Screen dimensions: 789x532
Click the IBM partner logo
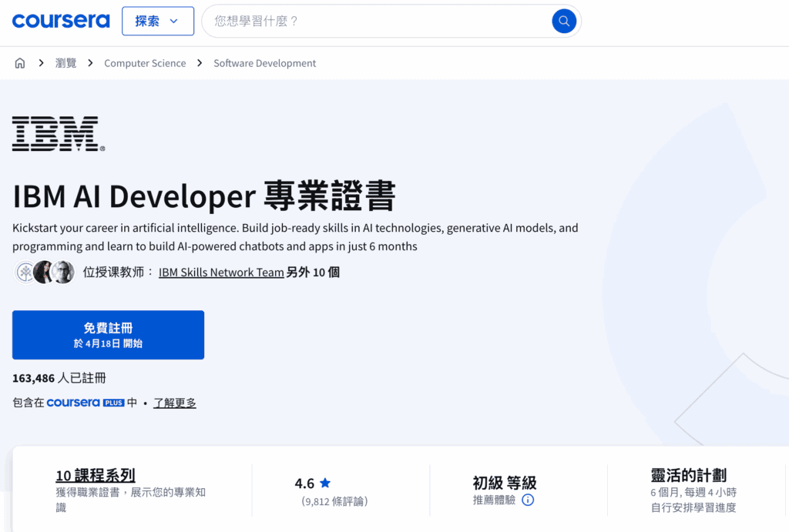[59, 134]
